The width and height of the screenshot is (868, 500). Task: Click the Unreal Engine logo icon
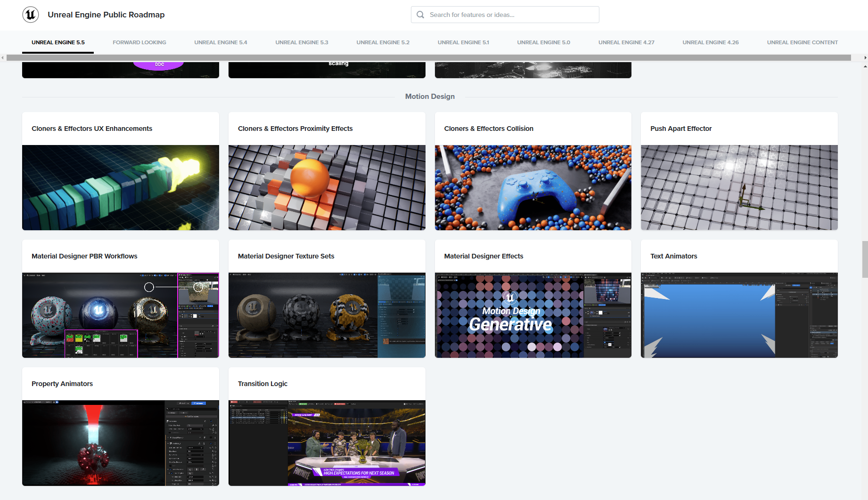(x=31, y=15)
